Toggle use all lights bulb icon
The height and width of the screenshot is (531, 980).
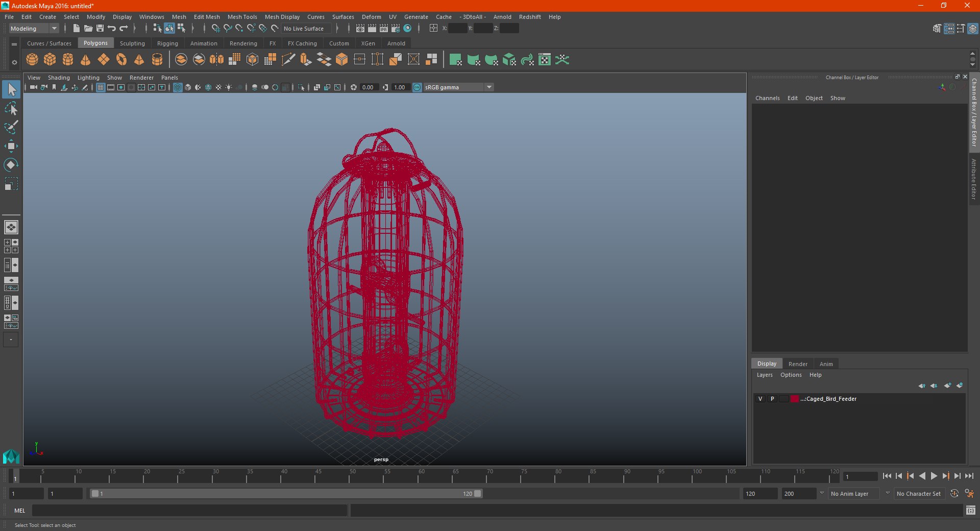coord(229,87)
